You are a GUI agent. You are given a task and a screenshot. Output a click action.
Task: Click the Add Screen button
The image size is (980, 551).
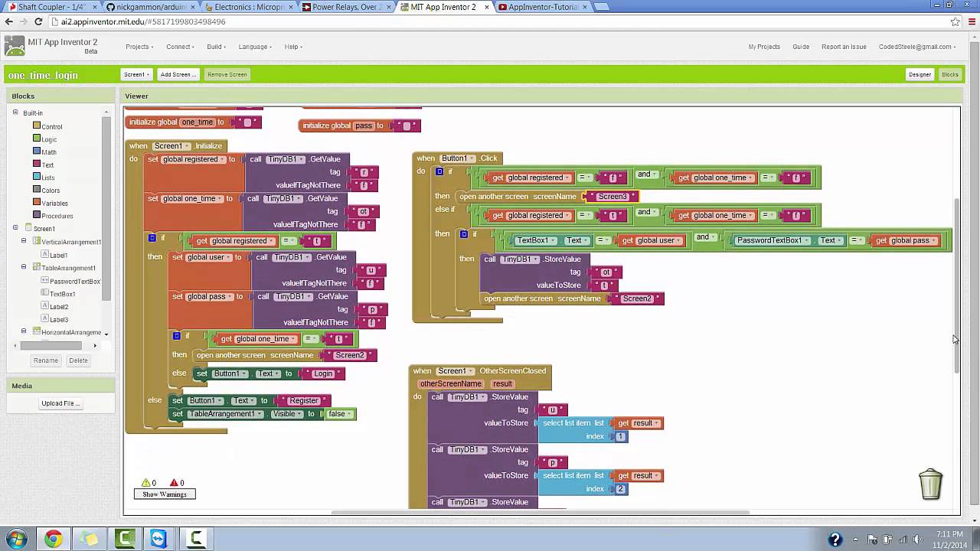point(178,74)
